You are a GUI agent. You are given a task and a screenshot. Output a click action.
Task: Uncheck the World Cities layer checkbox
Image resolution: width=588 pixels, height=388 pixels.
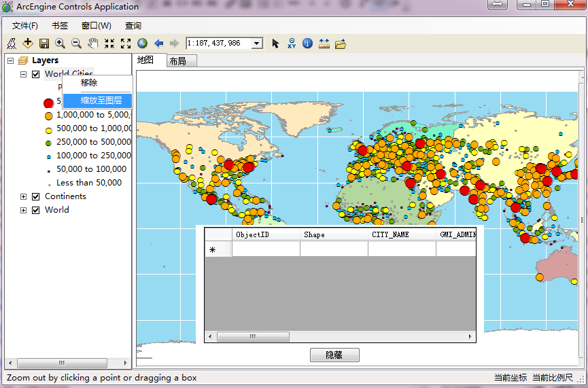35,74
